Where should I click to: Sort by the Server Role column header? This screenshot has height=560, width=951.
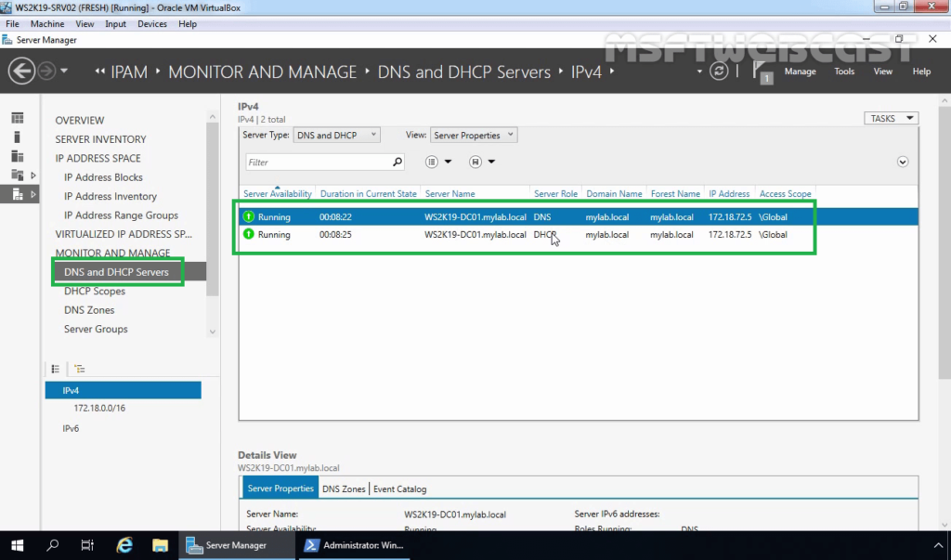(555, 193)
